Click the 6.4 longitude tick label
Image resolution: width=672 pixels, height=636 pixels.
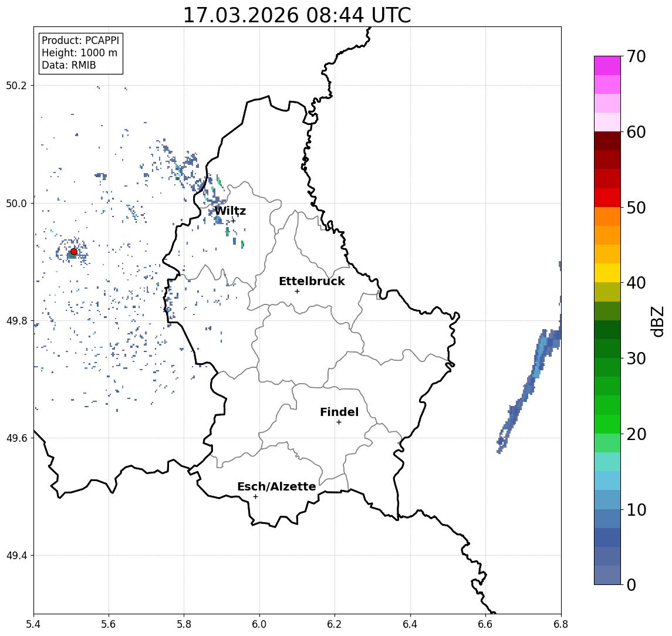coord(410,624)
